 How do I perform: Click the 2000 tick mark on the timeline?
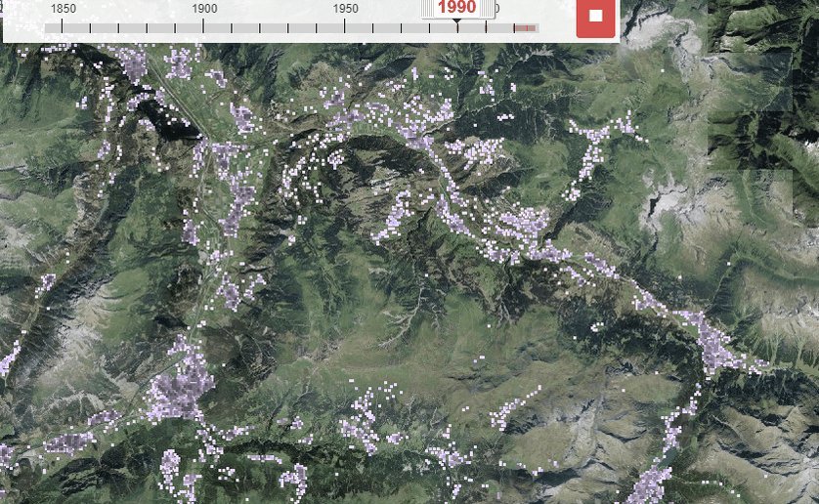[x=486, y=27]
